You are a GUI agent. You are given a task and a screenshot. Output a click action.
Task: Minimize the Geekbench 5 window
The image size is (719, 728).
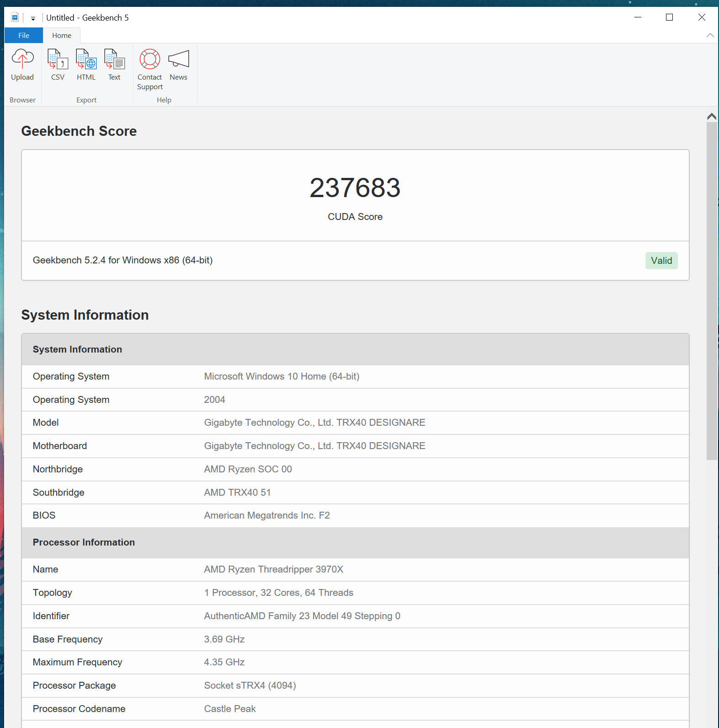pos(638,17)
